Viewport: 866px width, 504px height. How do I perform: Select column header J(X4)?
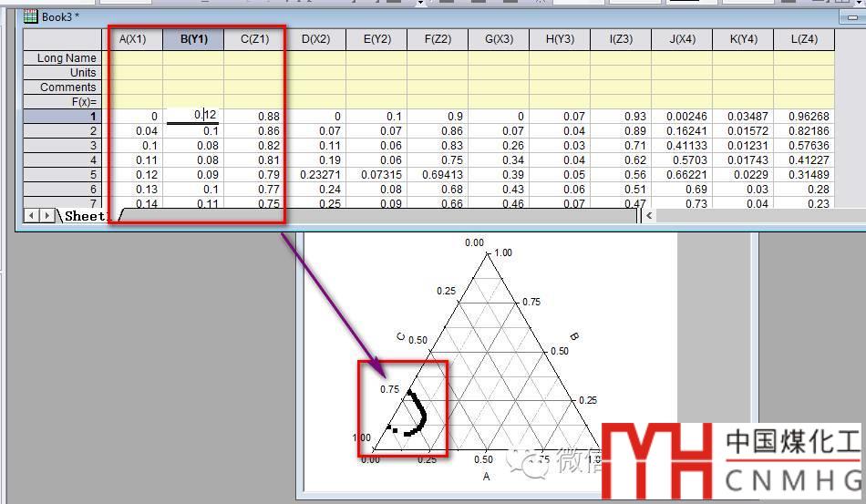[682, 39]
